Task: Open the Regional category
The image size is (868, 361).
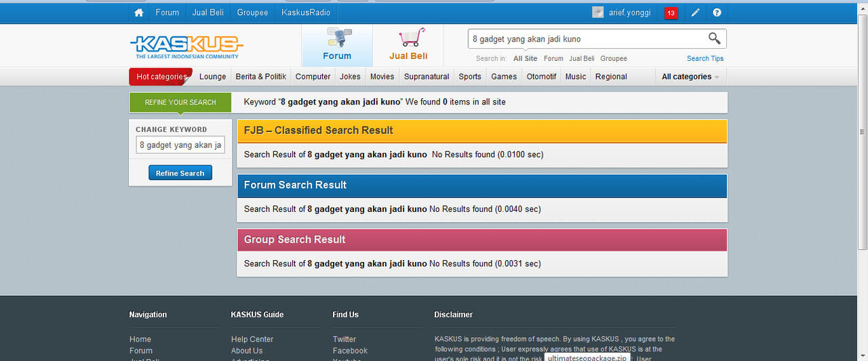Action: pos(611,77)
